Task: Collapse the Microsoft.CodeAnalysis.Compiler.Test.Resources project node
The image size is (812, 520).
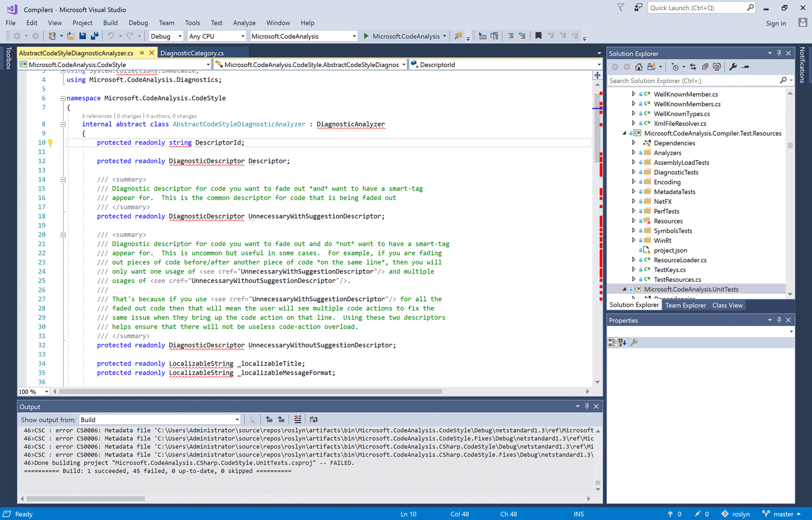Action: [624, 133]
